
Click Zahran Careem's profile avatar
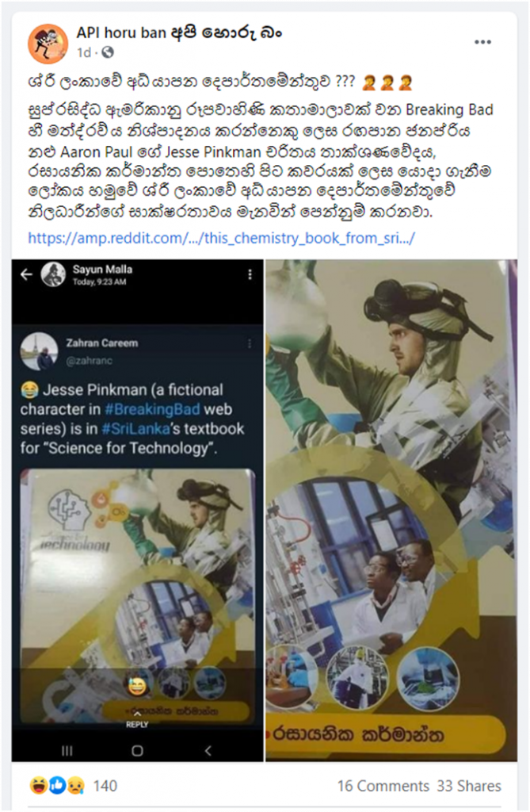pyautogui.click(x=40, y=351)
